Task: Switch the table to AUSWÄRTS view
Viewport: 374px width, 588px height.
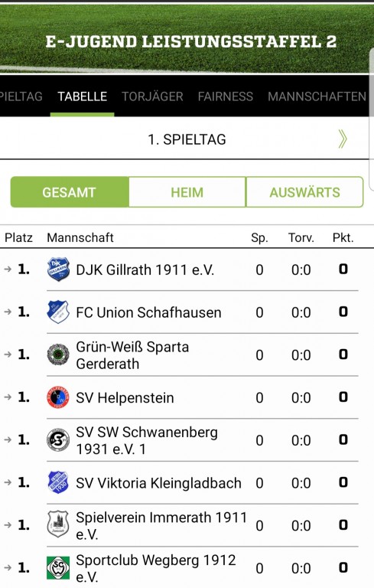Action: pyautogui.click(x=304, y=192)
